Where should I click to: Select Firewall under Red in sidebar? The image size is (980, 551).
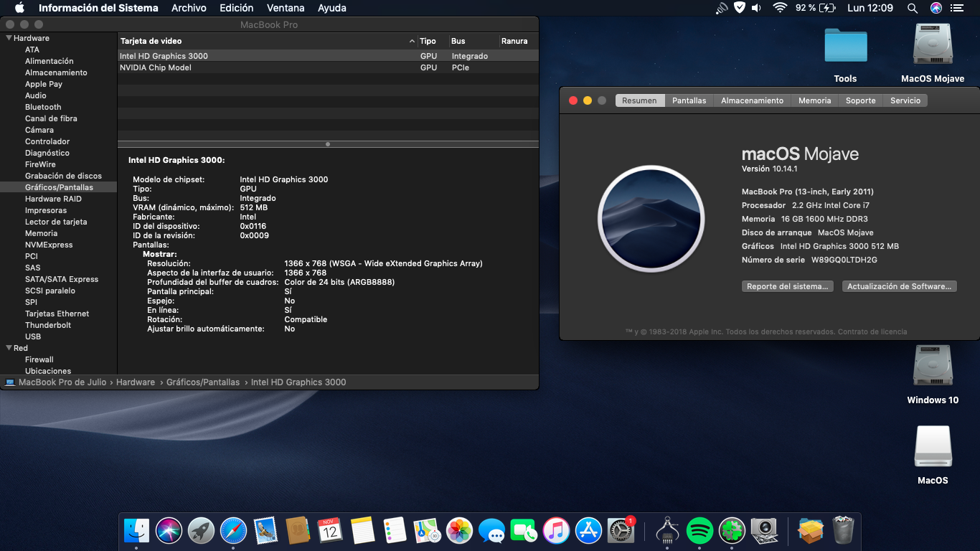point(39,359)
